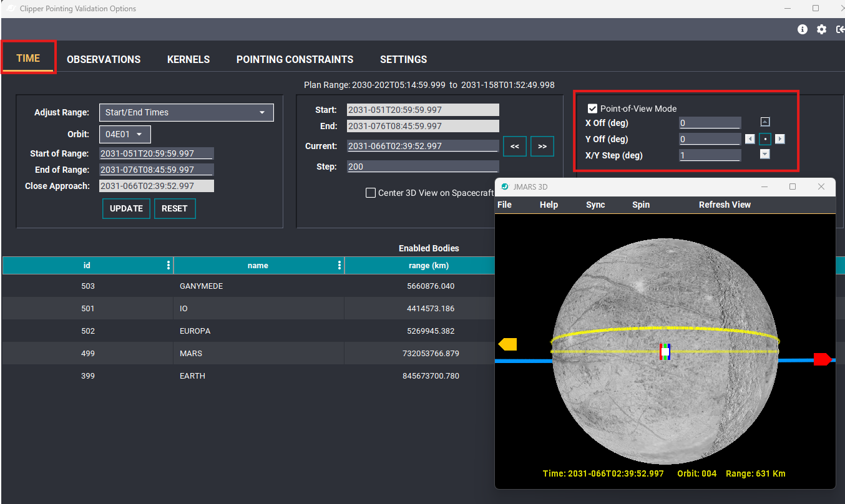This screenshot has width=845, height=504.
Task: Reset offset with the center dot button
Action: tap(765, 138)
